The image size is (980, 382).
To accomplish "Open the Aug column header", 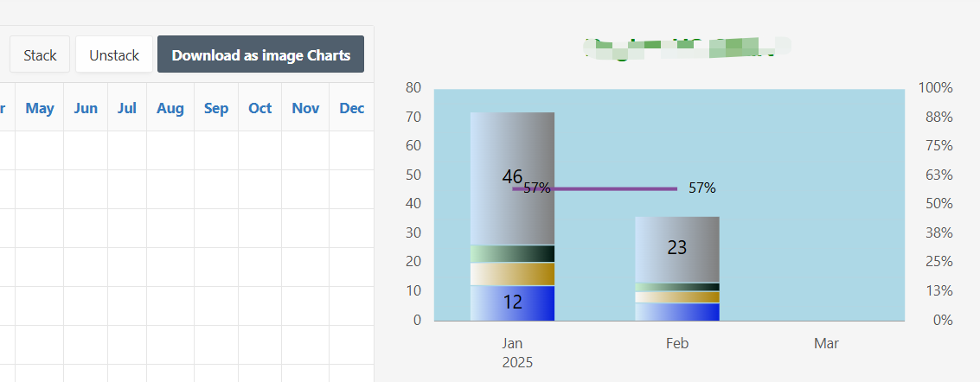I will [170, 108].
